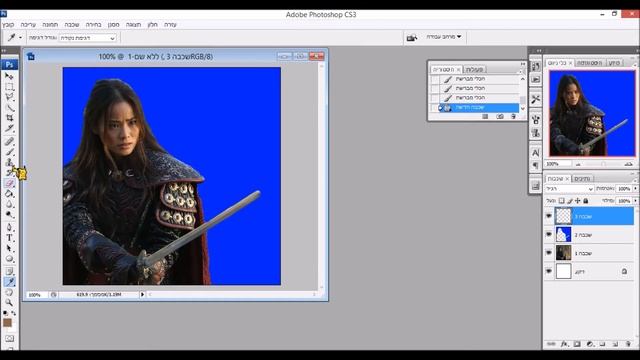Toggle lock all padlock
Viewport: 640px width, 360px height.
586,201
